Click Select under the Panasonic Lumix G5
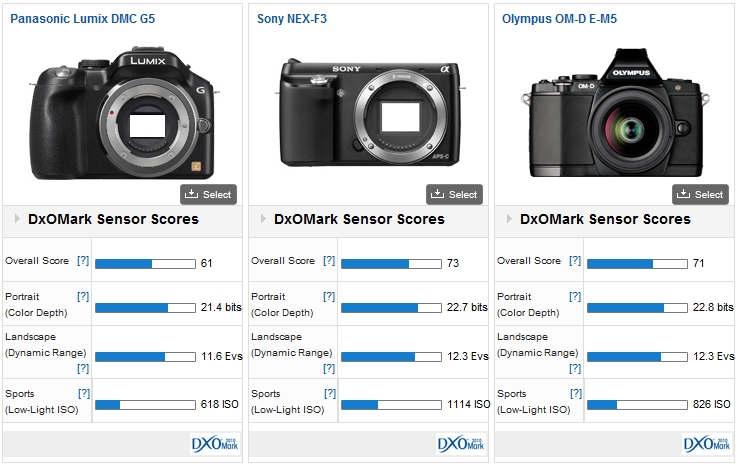 [208, 194]
